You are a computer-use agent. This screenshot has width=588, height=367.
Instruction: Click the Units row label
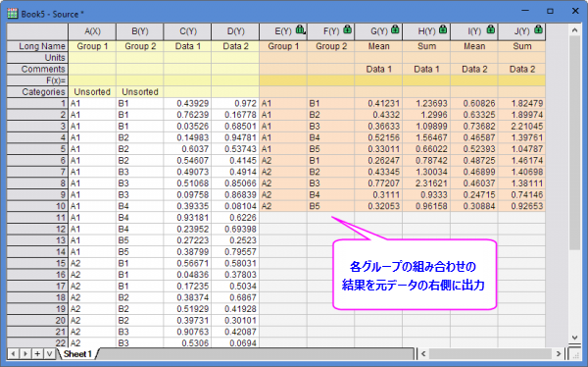click(x=37, y=58)
